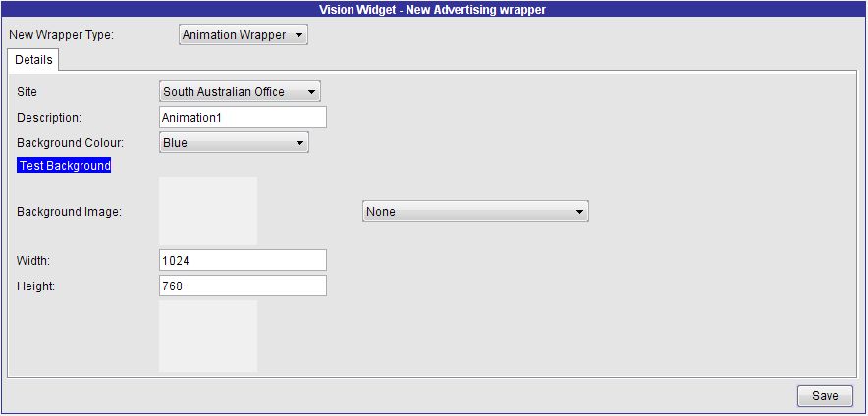This screenshot has height=416, width=868.
Task: Expand the Background Image dropdown showing None
Action: click(475, 212)
